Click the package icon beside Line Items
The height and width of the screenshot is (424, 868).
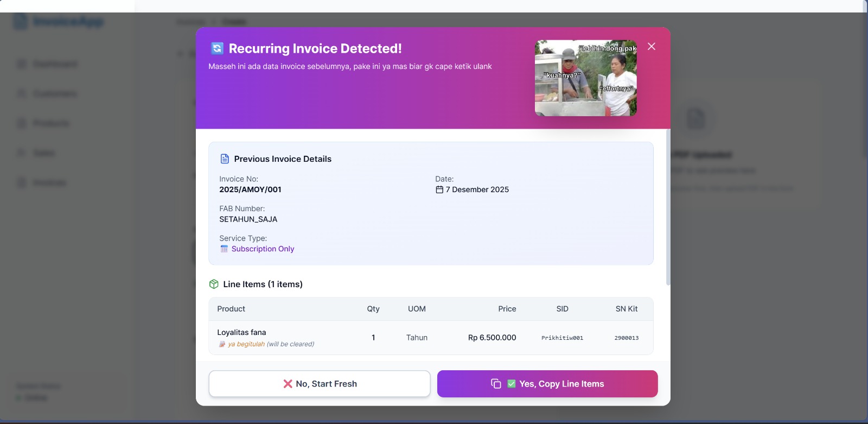point(214,284)
